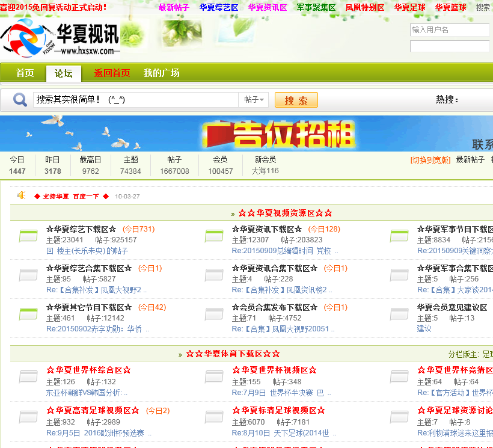Click the password field below username
The image size is (493, 448).
pyautogui.click(x=450, y=46)
